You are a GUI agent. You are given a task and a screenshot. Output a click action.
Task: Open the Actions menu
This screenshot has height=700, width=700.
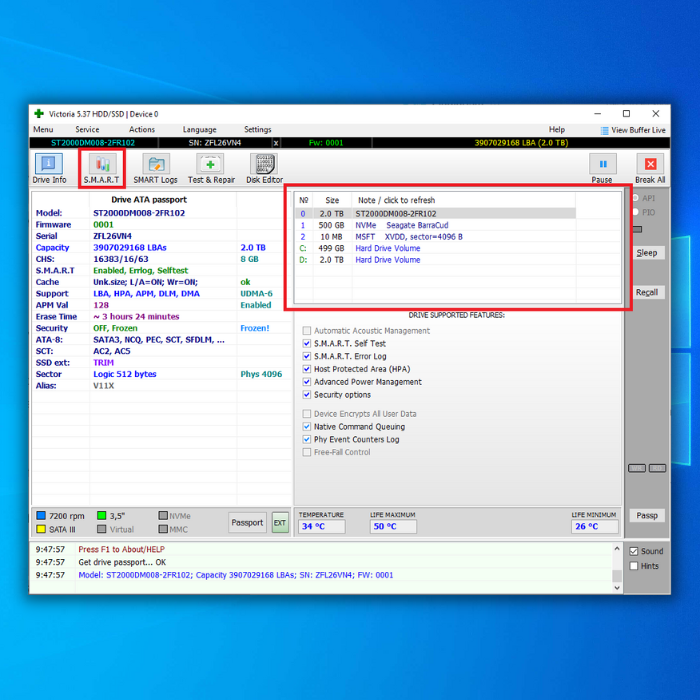click(142, 129)
